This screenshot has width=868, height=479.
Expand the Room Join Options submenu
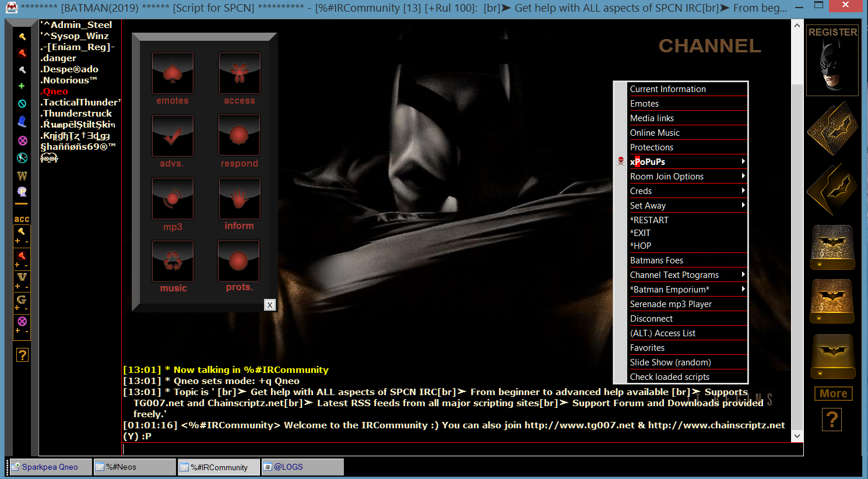coord(688,176)
